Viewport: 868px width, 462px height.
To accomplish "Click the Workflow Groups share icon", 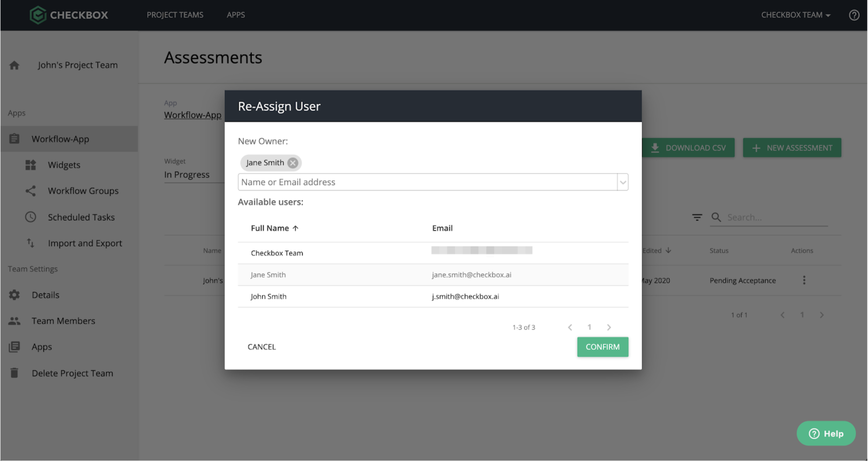I will coord(31,191).
